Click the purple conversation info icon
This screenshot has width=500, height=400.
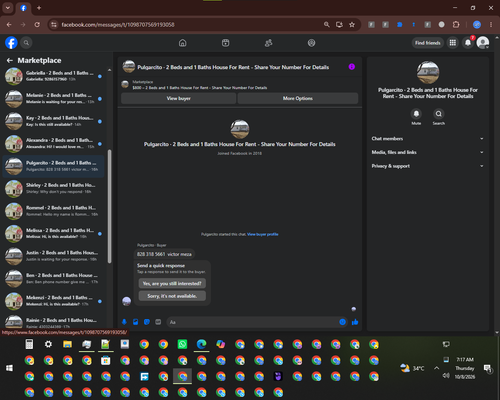[x=352, y=67]
